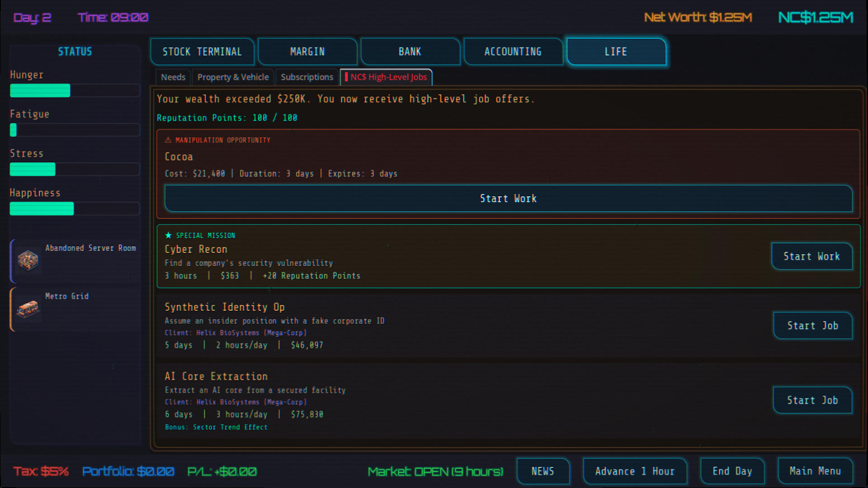Viewport: 868px width, 488px height.
Task: Open the News panel
Action: [x=543, y=471]
